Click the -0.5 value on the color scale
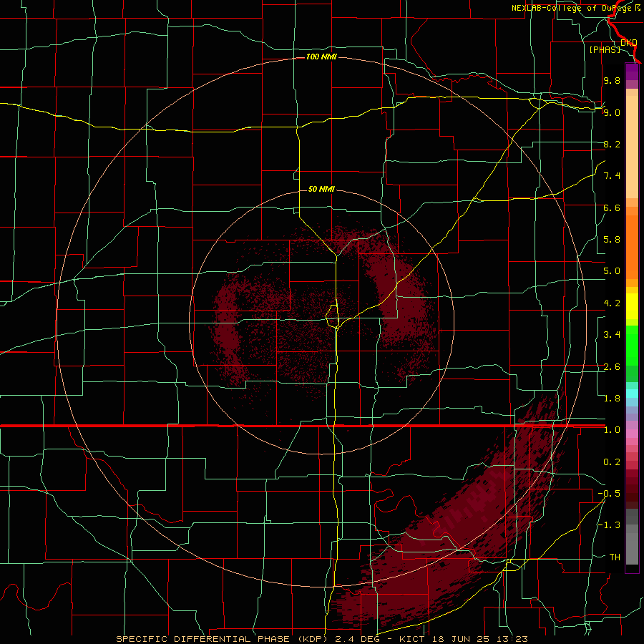This screenshot has height=644, width=644. 609,494
